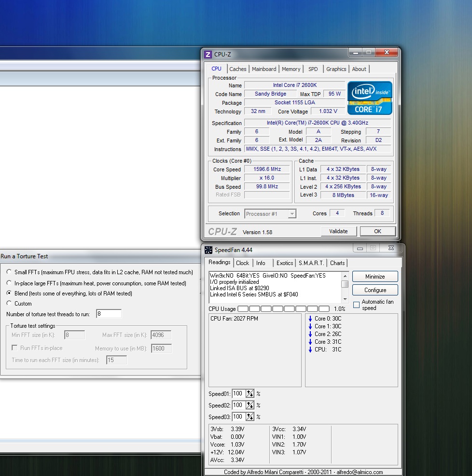This screenshot has width=472, height=476.
Task: Open the Processor #1 selection dropdown
Action: (292, 213)
